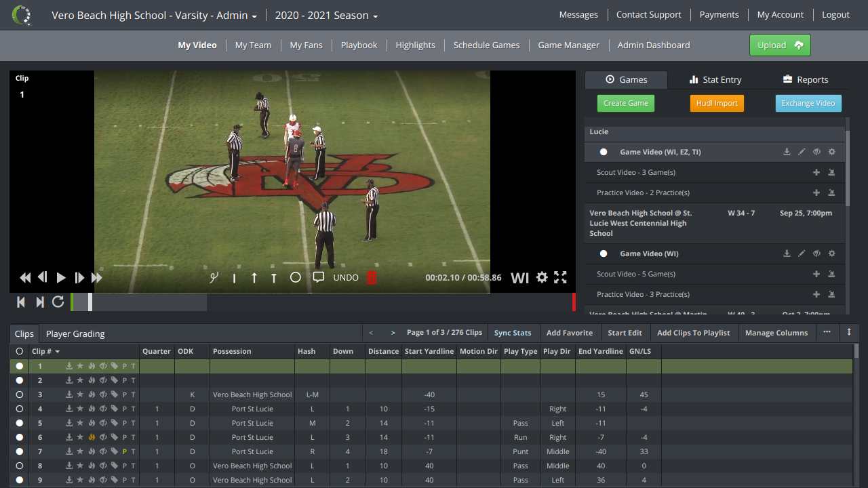
Task: Select clip 3 row circle
Action: pos(19,394)
